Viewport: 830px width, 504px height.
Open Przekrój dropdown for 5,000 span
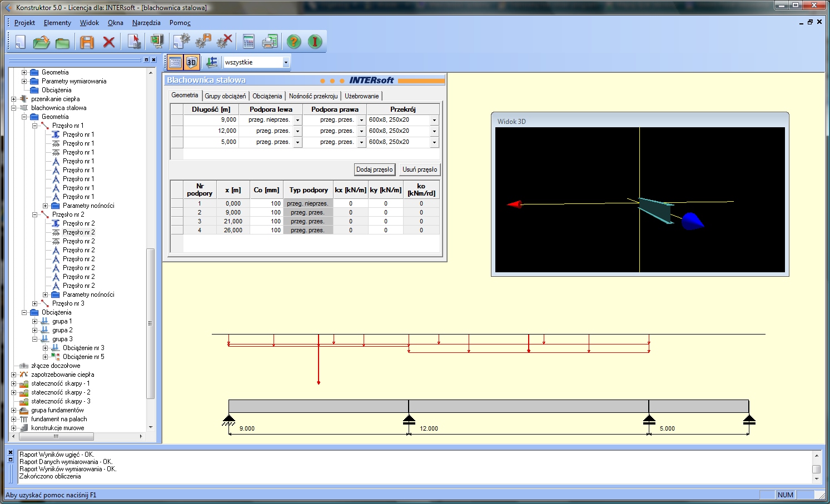(434, 142)
